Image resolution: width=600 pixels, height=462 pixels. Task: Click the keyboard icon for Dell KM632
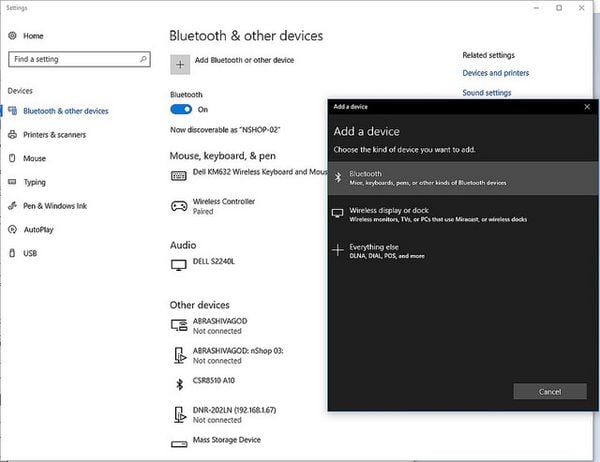[179, 176]
